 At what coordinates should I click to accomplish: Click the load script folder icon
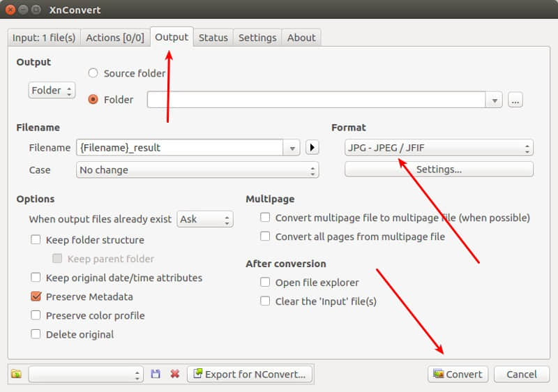[x=16, y=375]
